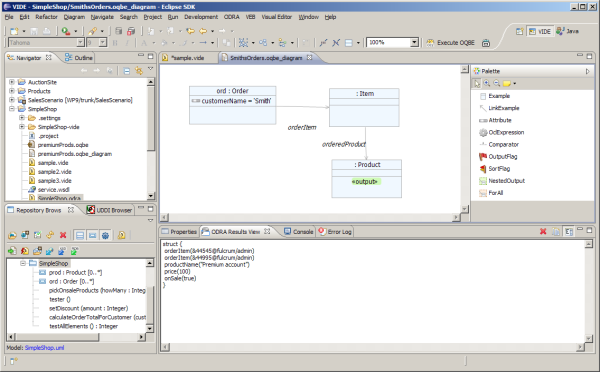Click the palette yellow note tool
This screenshot has width=600, height=372.
pos(507,83)
